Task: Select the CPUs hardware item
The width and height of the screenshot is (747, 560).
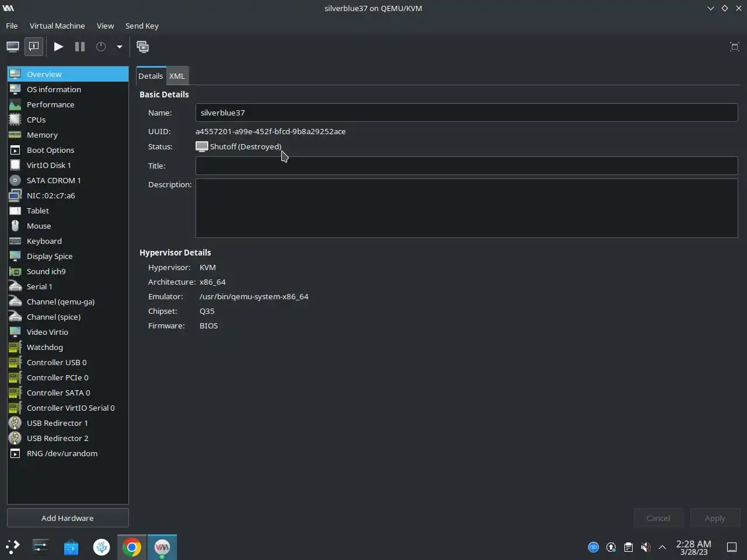Action: [x=68, y=120]
